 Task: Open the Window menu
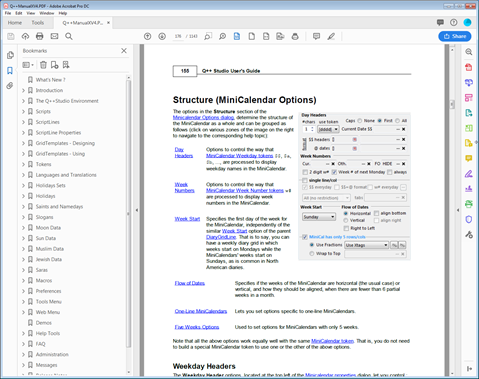click(47, 13)
